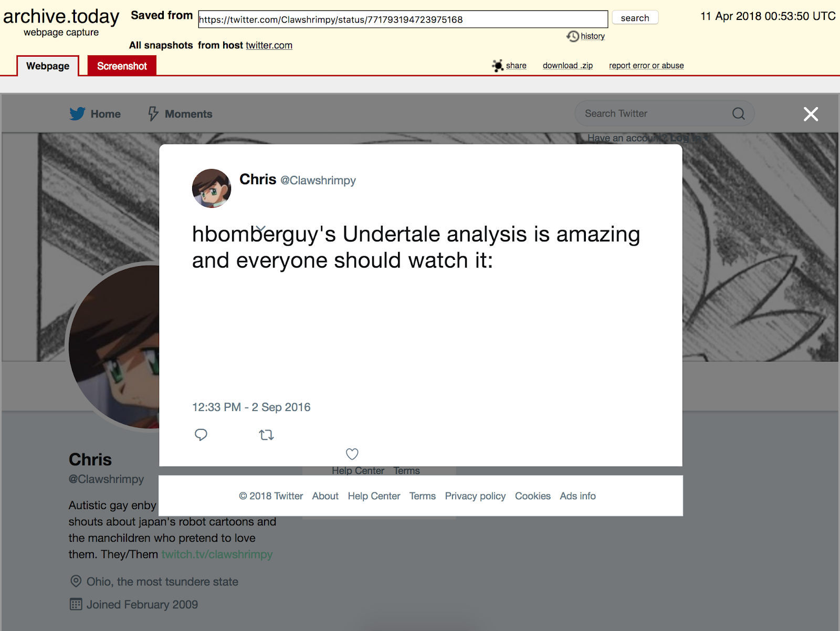Image resolution: width=840 pixels, height=631 pixels.
Task: Open the archive history clock icon
Action: 573,36
